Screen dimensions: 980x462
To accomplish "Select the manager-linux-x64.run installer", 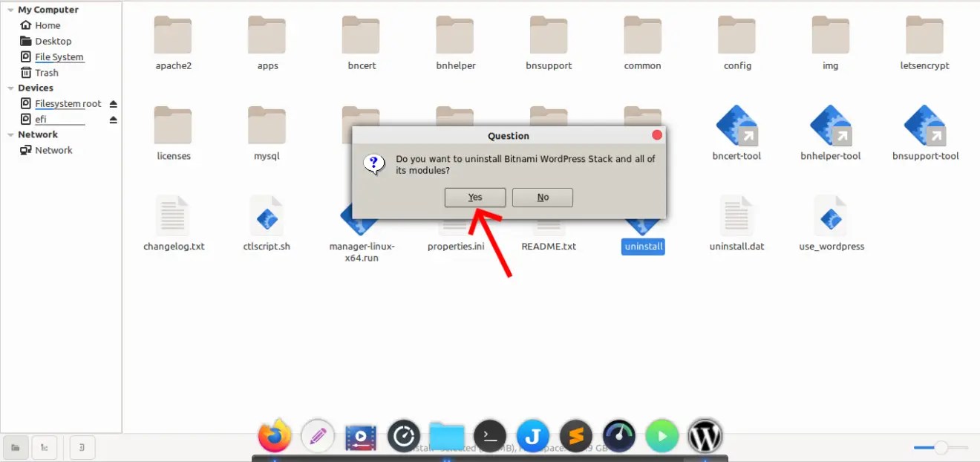I will (360, 219).
